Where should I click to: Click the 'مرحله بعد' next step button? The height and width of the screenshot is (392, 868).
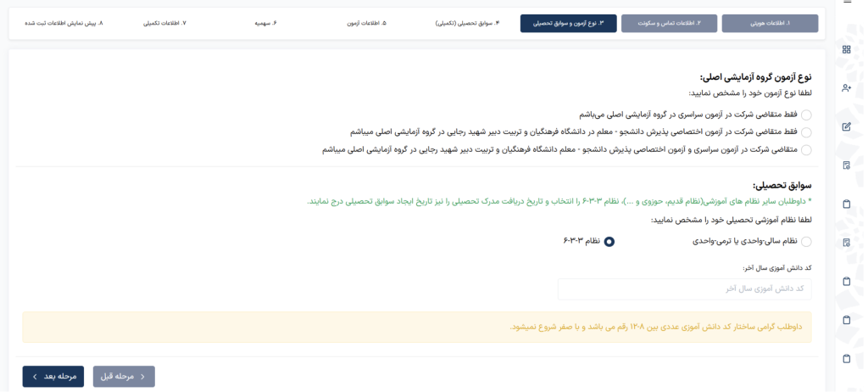[x=53, y=376]
